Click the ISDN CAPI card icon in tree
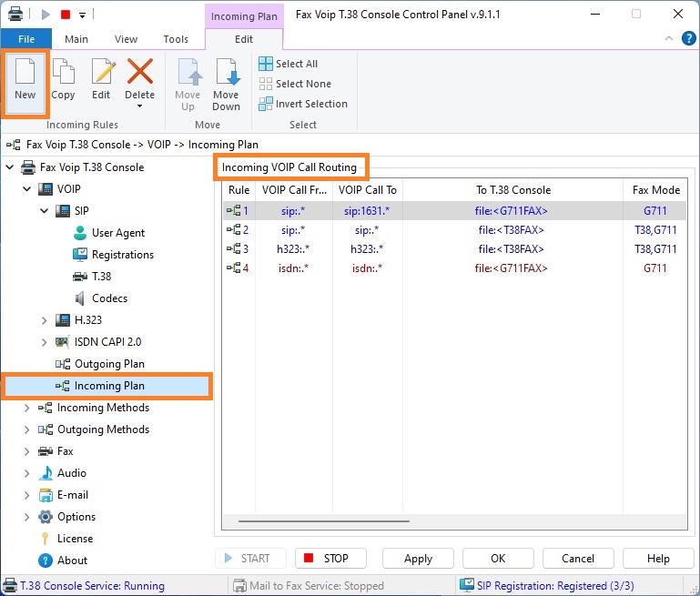 [62, 342]
